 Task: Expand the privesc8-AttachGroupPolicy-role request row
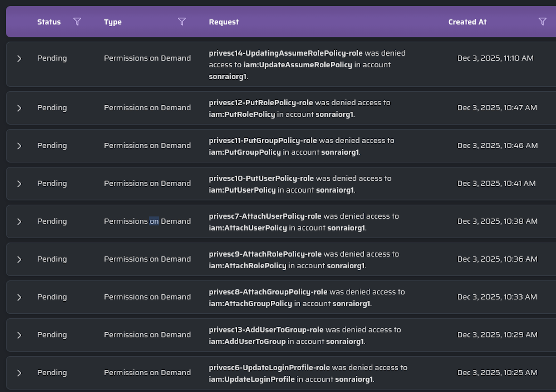pyautogui.click(x=19, y=297)
